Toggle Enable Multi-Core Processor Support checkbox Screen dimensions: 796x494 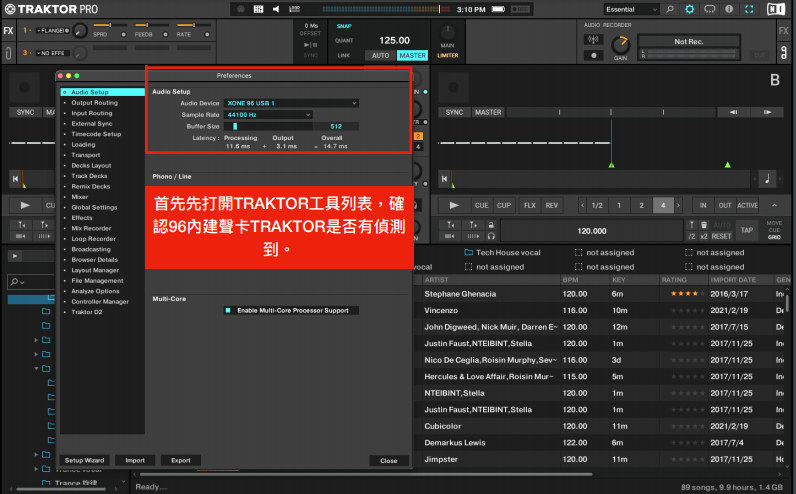pyautogui.click(x=228, y=310)
